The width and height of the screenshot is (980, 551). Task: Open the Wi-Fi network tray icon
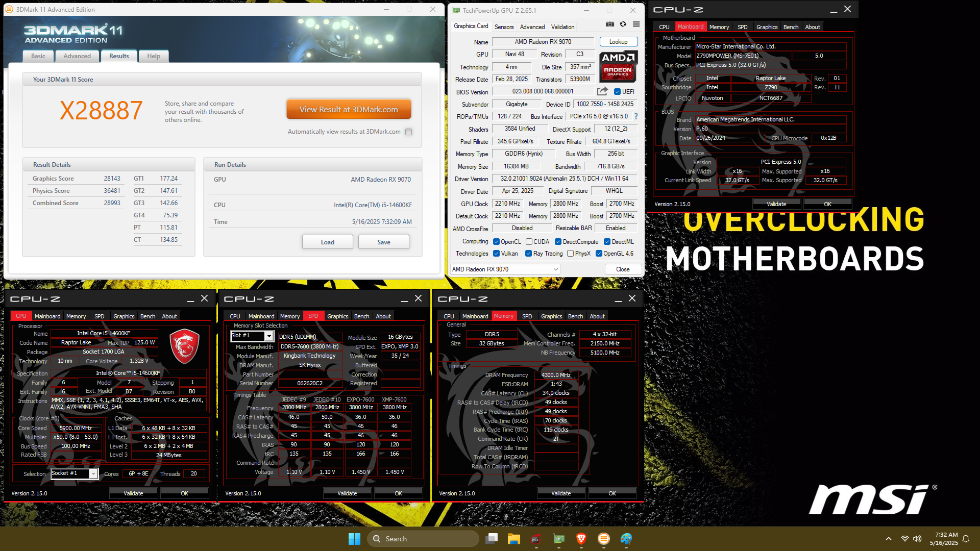[905, 539]
